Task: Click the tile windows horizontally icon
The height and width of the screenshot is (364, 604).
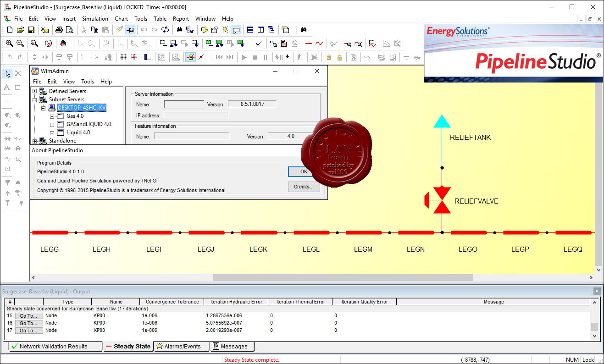Action: point(250,30)
